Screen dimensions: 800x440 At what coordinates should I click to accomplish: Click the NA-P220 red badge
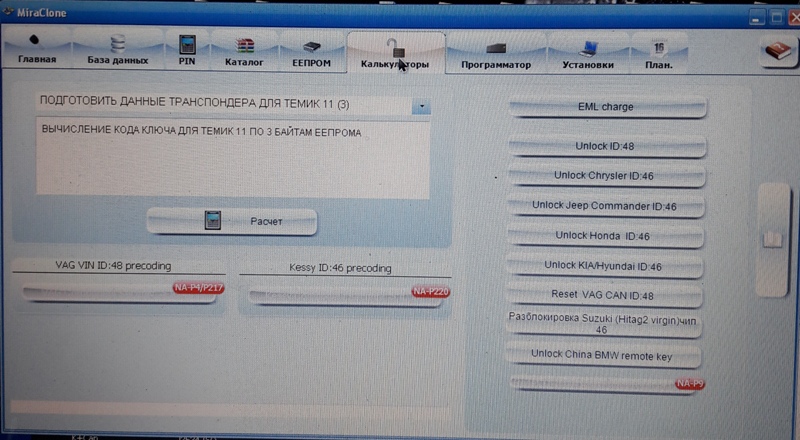point(431,292)
